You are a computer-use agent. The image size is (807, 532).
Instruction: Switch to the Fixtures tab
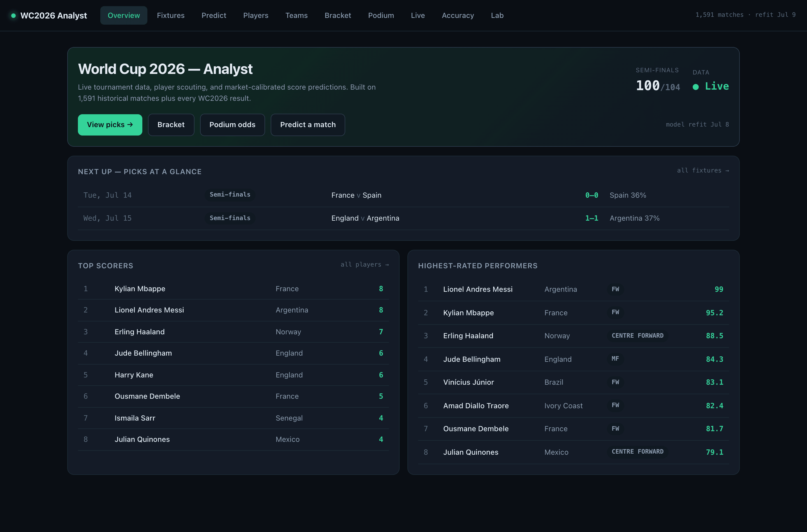pyautogui.click(x=170, y=15)
